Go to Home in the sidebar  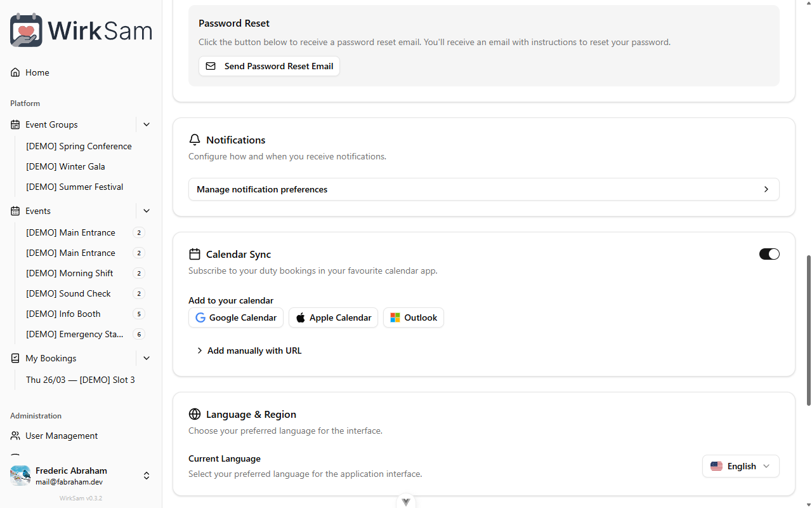pyautogui.click(x=81, y=72)
